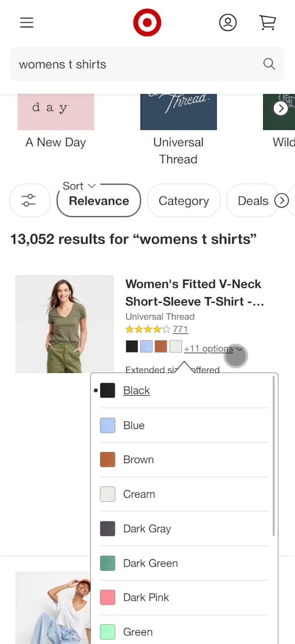Click the Target bullseye logo

pos(147,22)
